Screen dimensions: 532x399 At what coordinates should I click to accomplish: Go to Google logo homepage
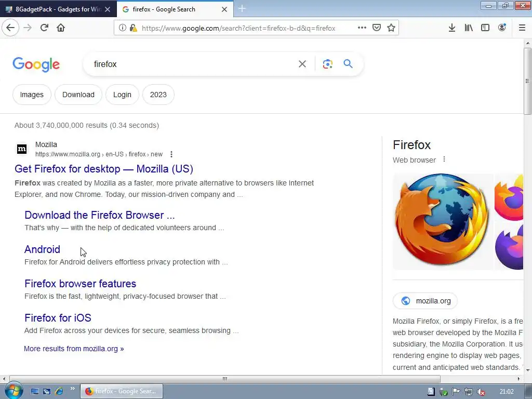point(36,64)
